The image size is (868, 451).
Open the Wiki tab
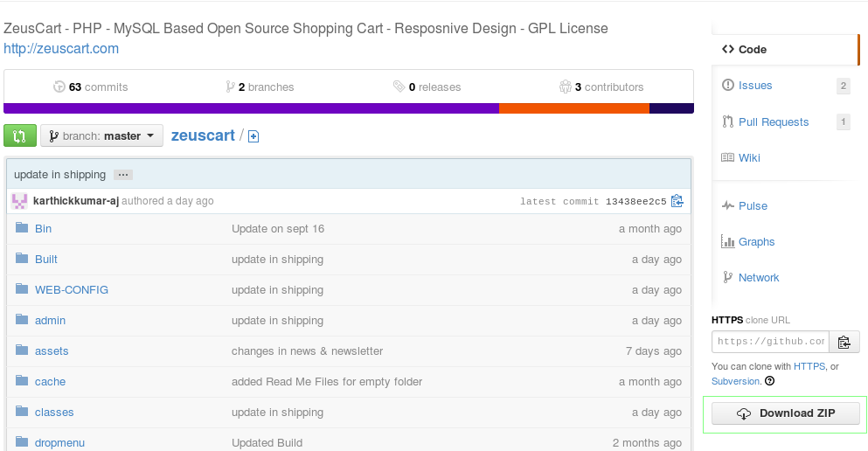(x=749, y=157)
